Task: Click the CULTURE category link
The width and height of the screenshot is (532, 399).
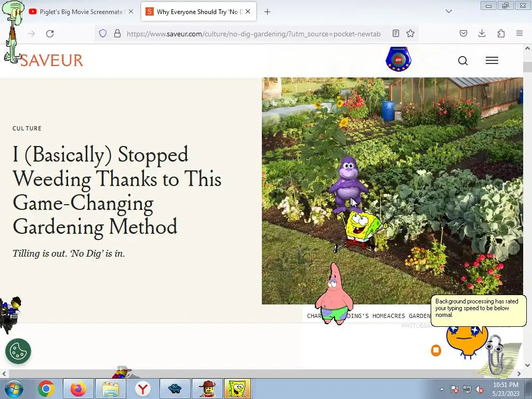Action: point(27,128)
